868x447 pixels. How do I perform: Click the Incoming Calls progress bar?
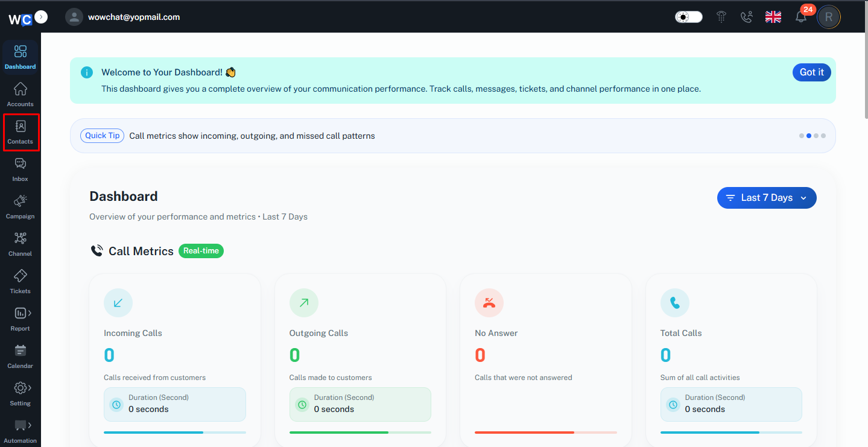(x=175, y=433)
